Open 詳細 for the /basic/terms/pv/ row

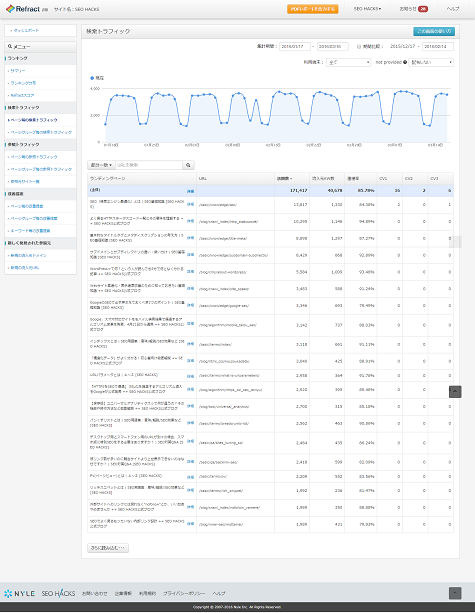coord(190,477)
